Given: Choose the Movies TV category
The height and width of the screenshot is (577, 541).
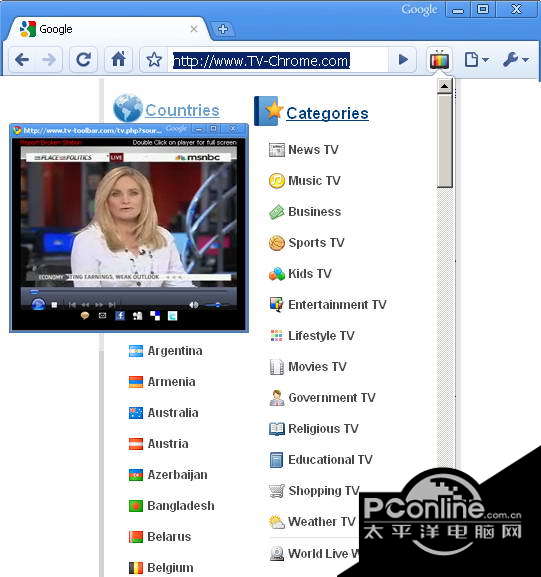Looking at the screenshot, I should point(317,367).
